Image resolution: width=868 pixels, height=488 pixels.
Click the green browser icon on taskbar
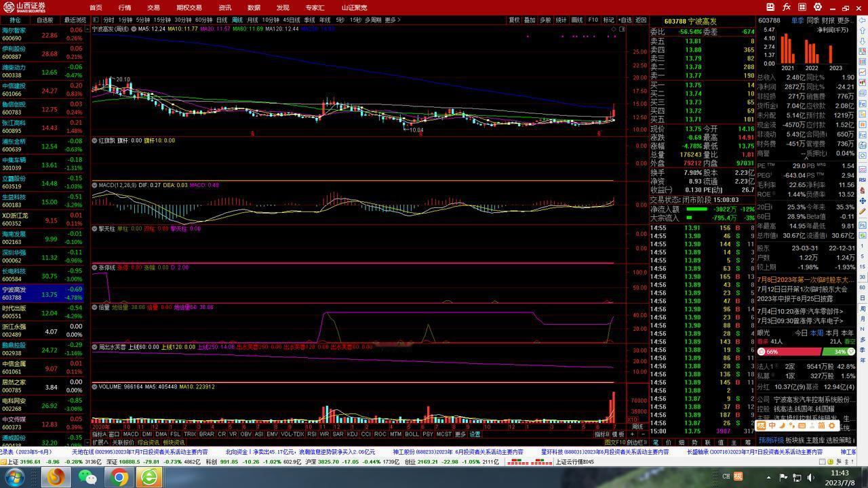coord(150,477)
